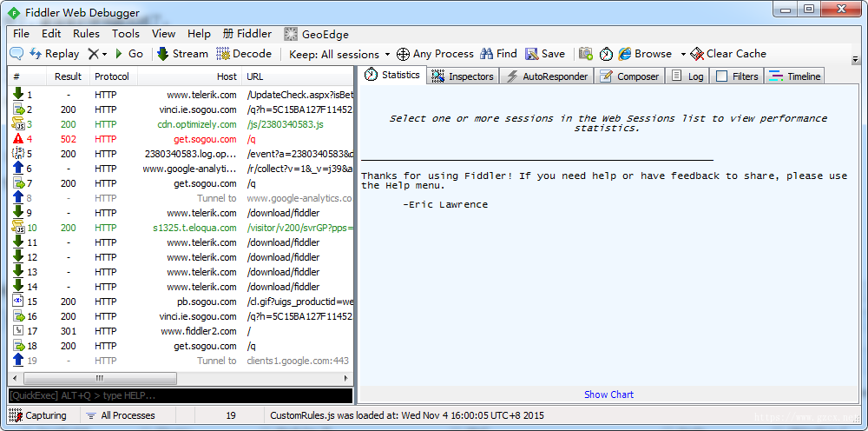
Task: Switch to the Composer tab
Action: [630, 76]
